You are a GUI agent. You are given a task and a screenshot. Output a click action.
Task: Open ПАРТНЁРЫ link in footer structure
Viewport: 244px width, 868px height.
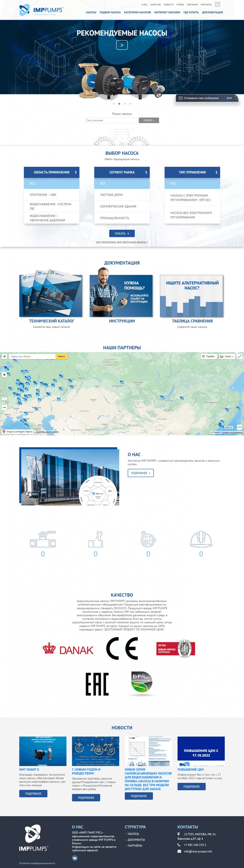135,845
